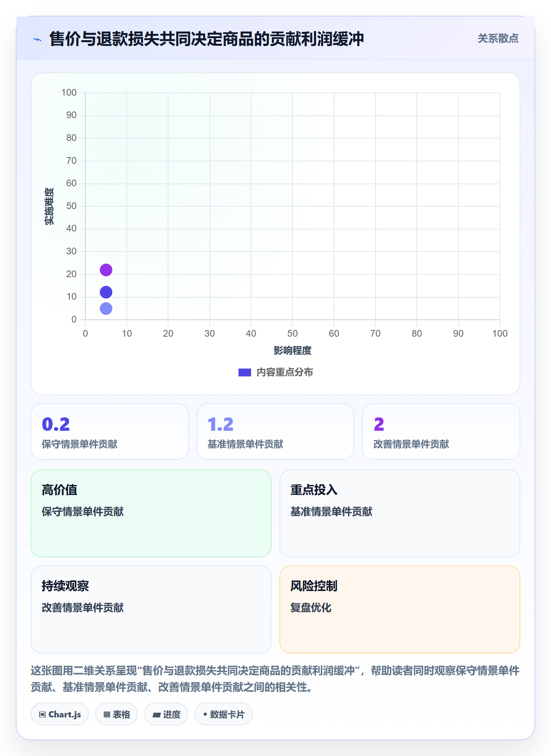Click the description paragraph starting 这张图用二维关系
551x756 pixels.
point(275,679)
